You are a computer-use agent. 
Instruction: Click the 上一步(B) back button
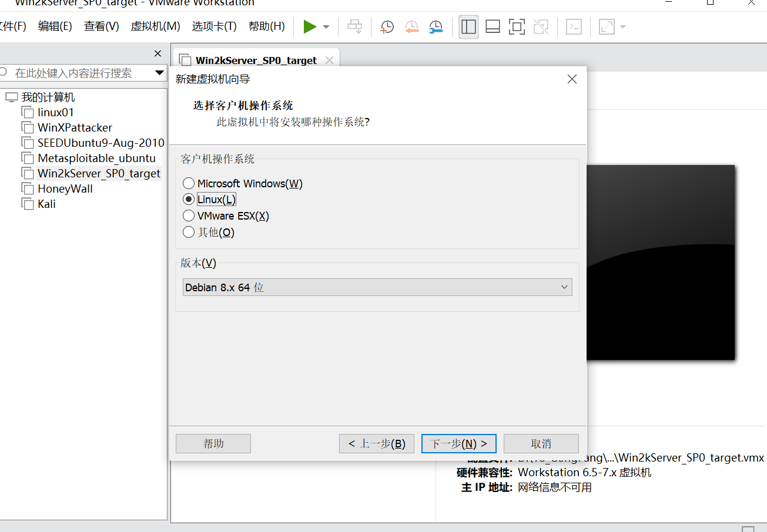point(377,443)
